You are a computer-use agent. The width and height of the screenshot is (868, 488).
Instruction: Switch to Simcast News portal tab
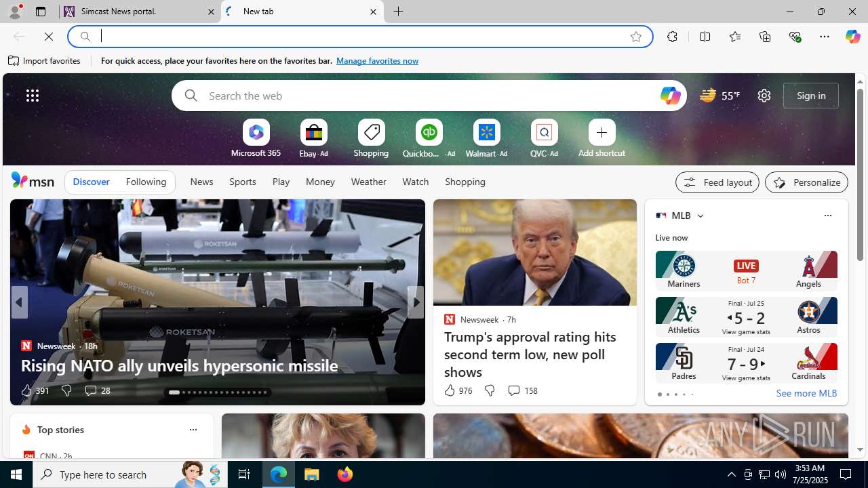click(140, 12)
